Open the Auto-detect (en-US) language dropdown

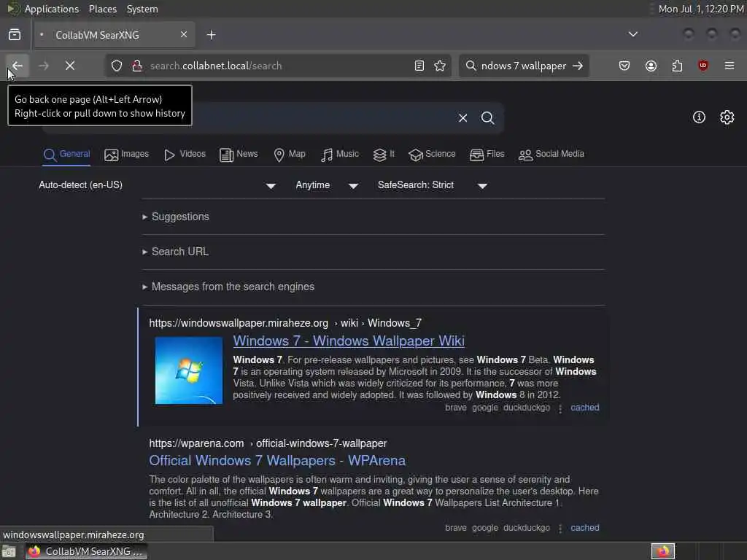click(158, 185)
